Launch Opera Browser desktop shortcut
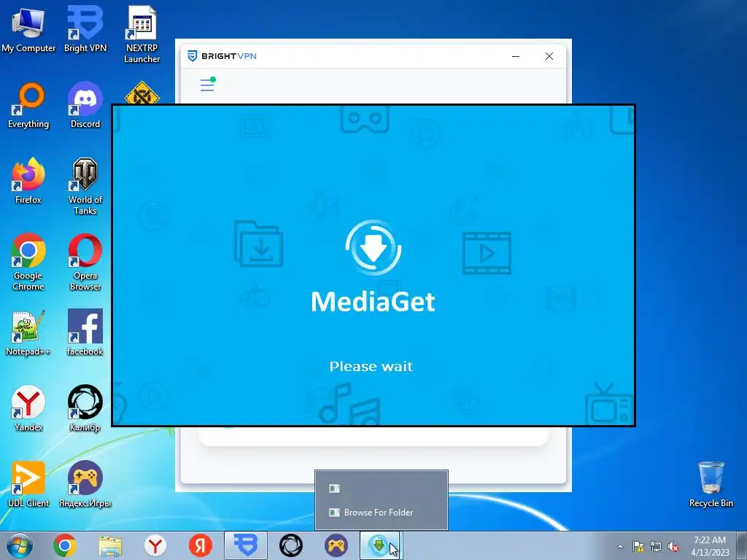 coord(85,262)
